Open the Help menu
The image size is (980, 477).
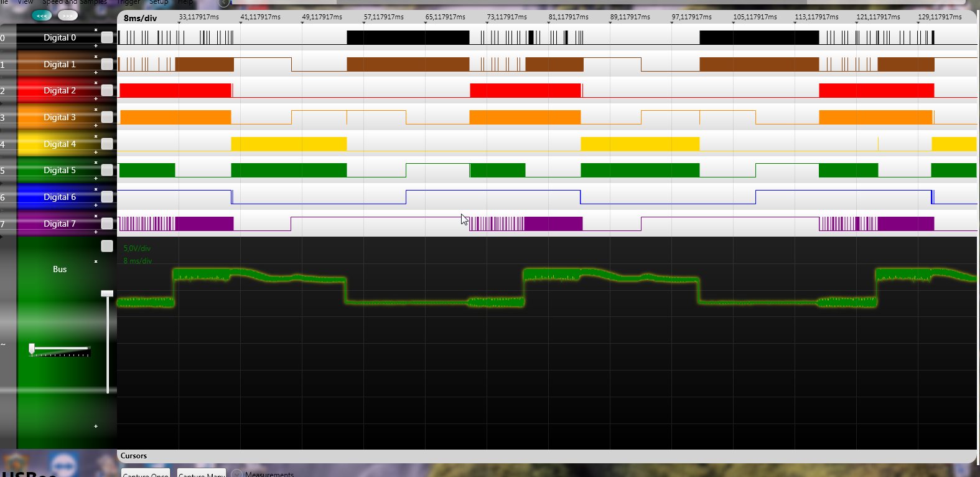point(185,2)
